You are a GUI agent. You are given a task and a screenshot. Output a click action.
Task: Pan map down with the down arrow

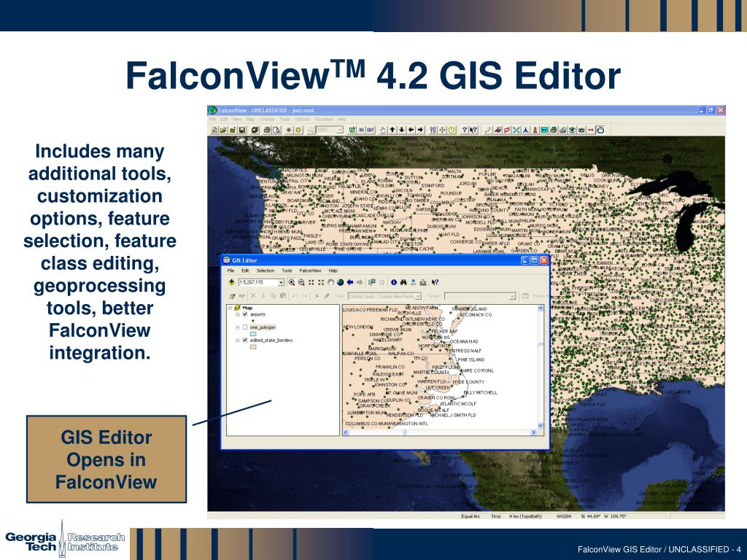pos(402,130)
